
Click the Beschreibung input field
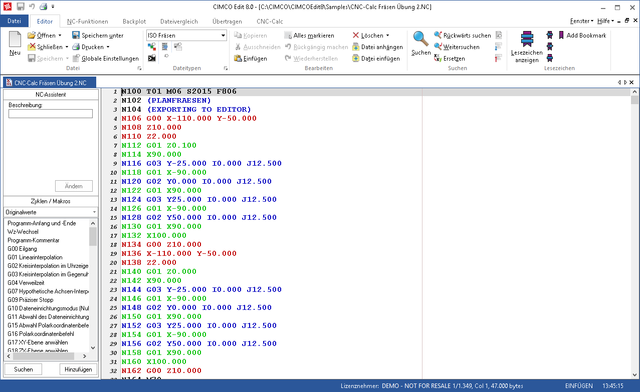tap(51, 114)
